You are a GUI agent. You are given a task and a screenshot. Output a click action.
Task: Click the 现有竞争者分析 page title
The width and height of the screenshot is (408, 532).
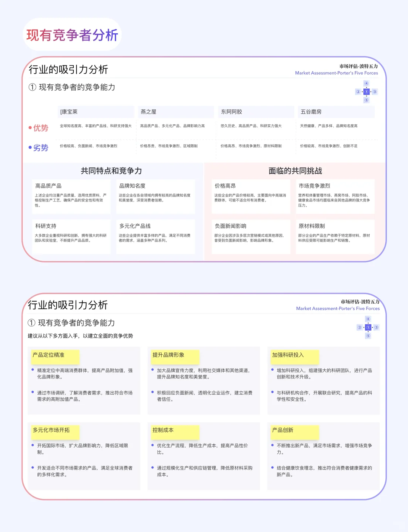tap(72, 35)
